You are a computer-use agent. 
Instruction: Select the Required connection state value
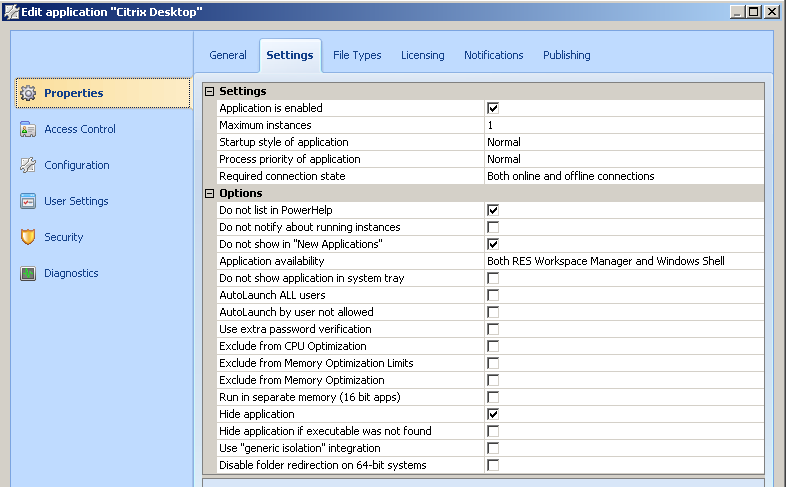tap(622, 176)
